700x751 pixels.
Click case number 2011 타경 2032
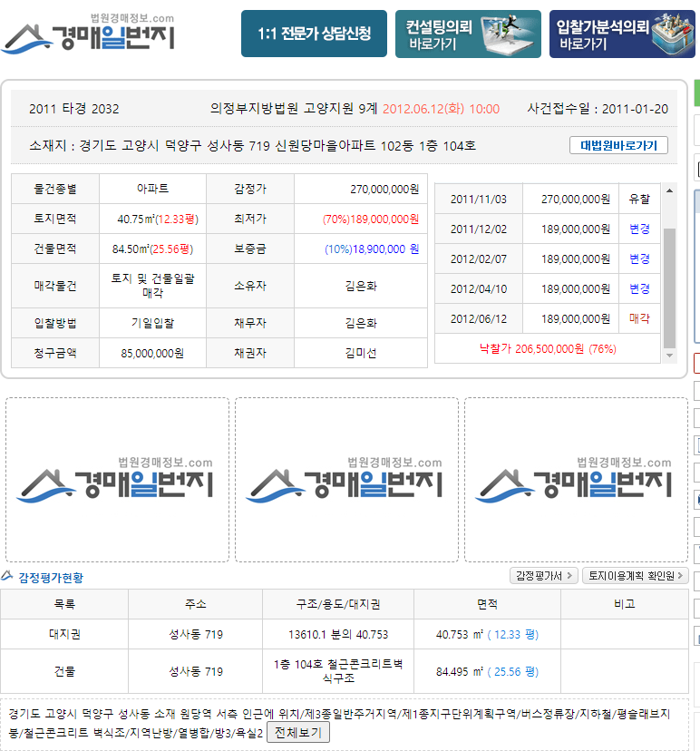73,109
